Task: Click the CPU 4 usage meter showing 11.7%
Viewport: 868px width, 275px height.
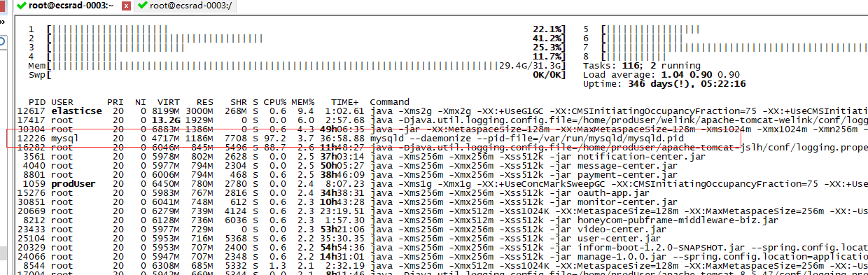Action: point(307,56)
